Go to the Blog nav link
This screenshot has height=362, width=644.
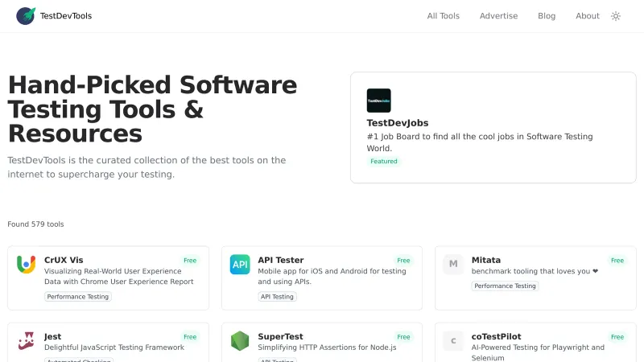pyautogui.click(x=547, y=16)
